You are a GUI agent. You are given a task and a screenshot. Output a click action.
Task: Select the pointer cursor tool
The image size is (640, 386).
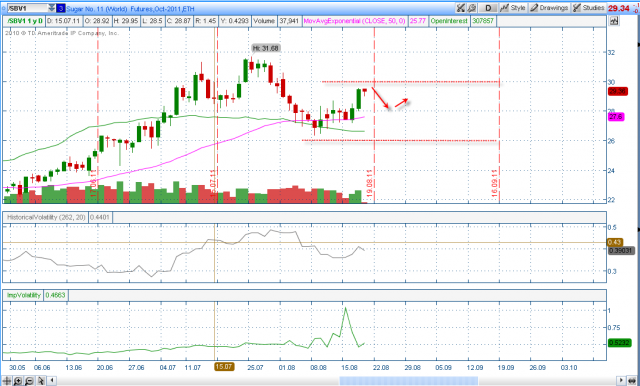point(41,381)
